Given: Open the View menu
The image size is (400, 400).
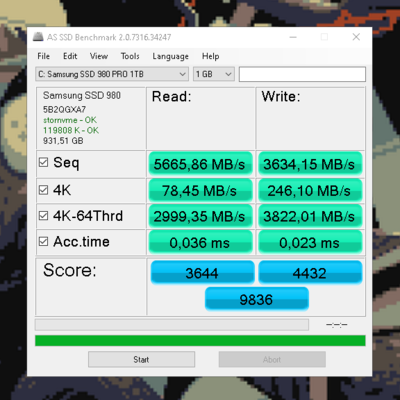Looking at the screenshot, I should (99, 56).
